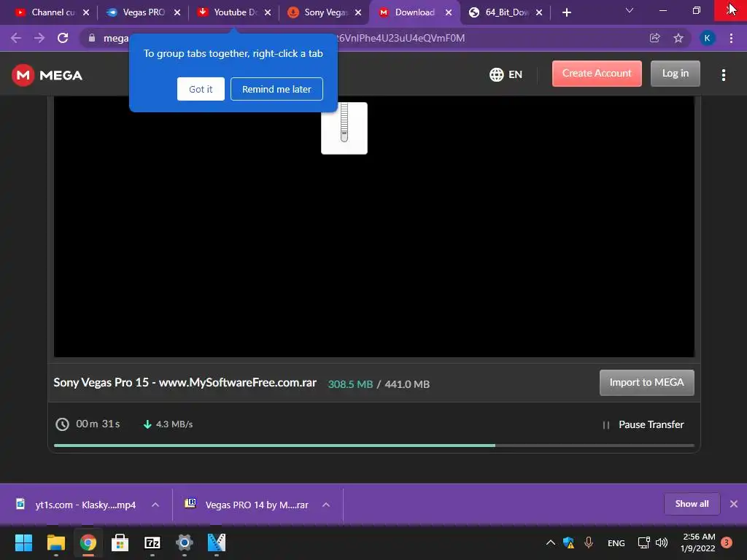Viewport: 747px width, 560px height.
Task: Select the Download MEGA tab
Action: (407, 12)
